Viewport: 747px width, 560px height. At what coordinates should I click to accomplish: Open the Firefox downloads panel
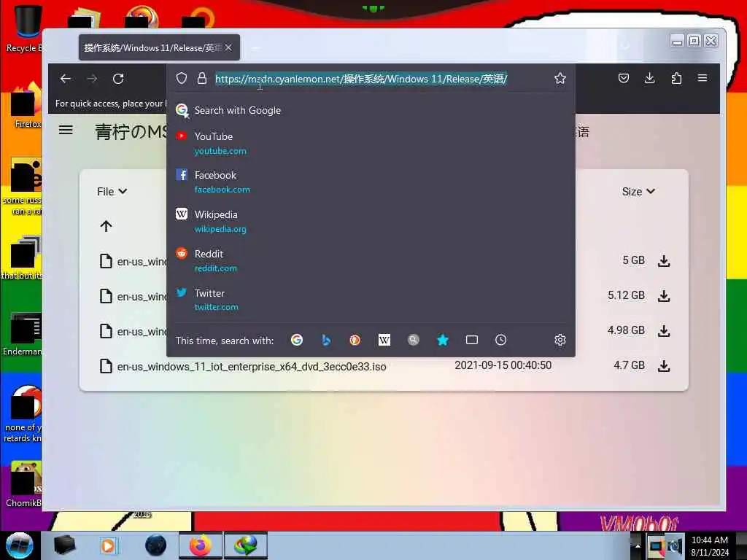(x=649, y=78)
